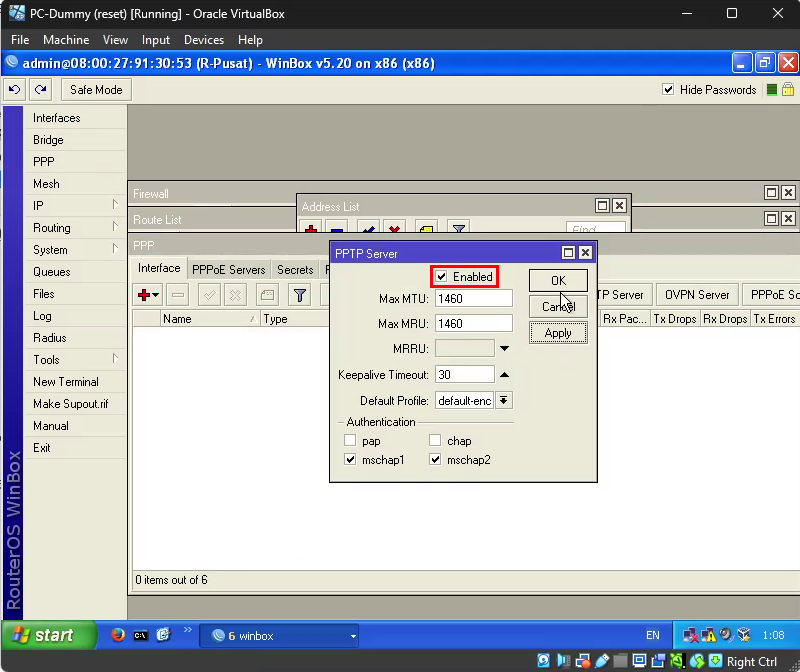
Task: Click the VirtualBox hard disk status icon
Action: tap(543, 661)
